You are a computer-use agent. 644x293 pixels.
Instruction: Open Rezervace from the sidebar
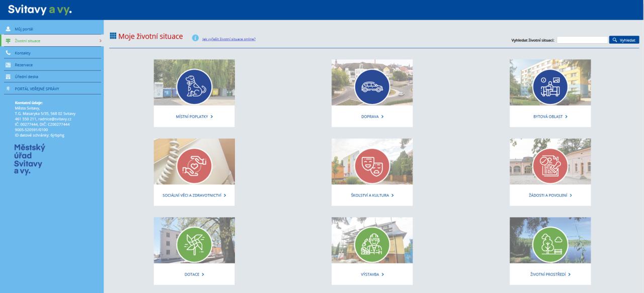(24, 65)
